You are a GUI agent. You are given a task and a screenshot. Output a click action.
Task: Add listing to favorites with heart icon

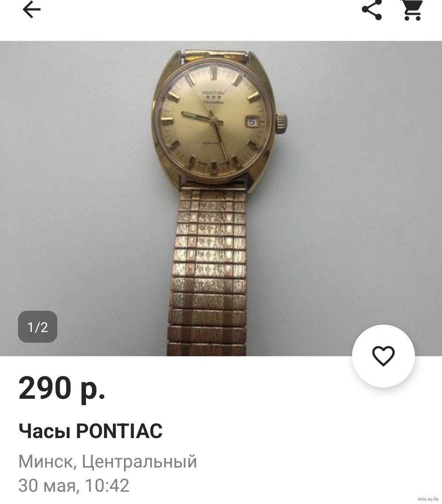click(x=383, y=356)
